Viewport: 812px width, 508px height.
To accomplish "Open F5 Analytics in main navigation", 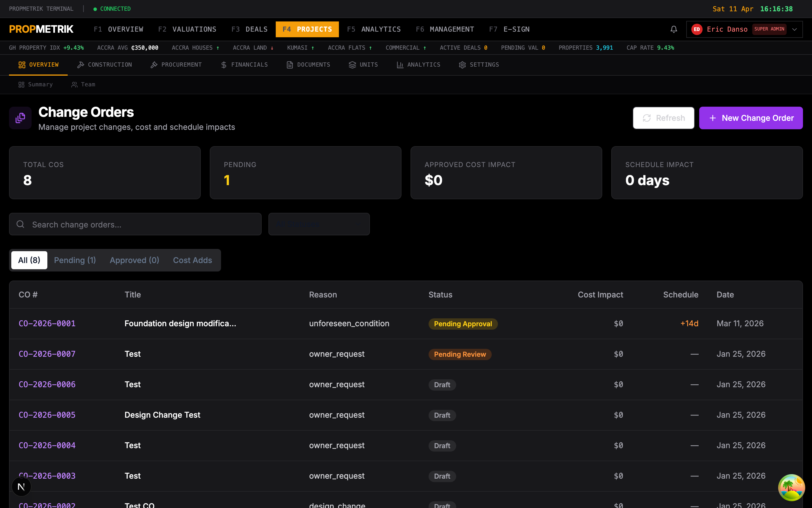I will pos(374,29).
